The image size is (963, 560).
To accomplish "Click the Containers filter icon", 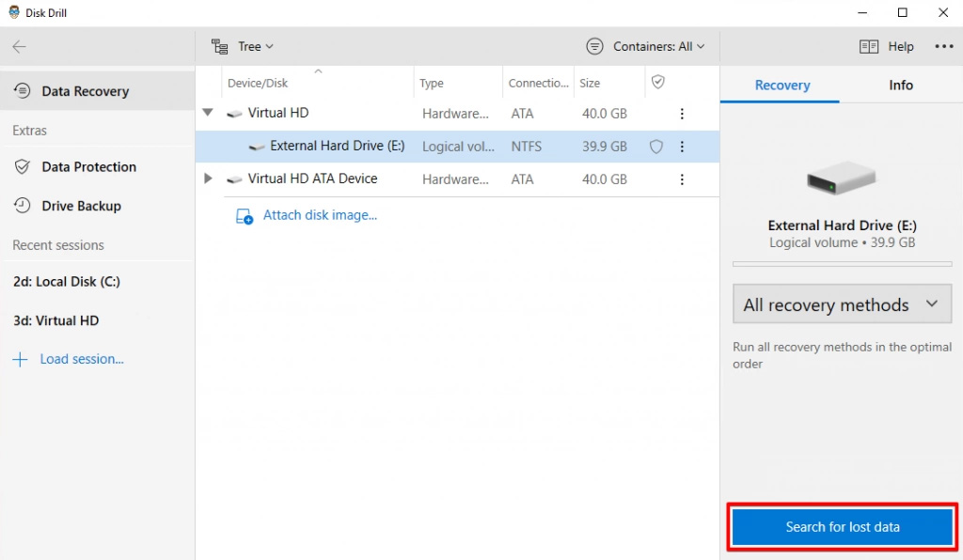I will click(594, 47).
